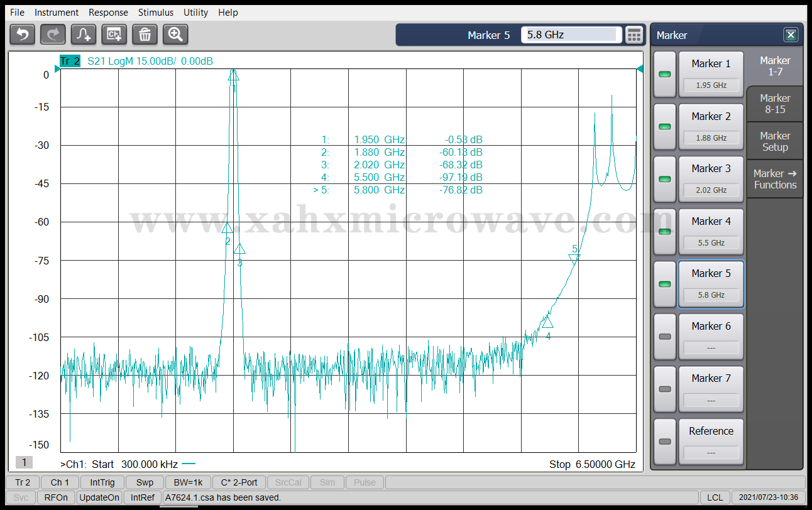Toggle Marker 6 on/off LED button
Image resolution: width=812 pixels, height=510 pixels.
(x=664, y=337)
